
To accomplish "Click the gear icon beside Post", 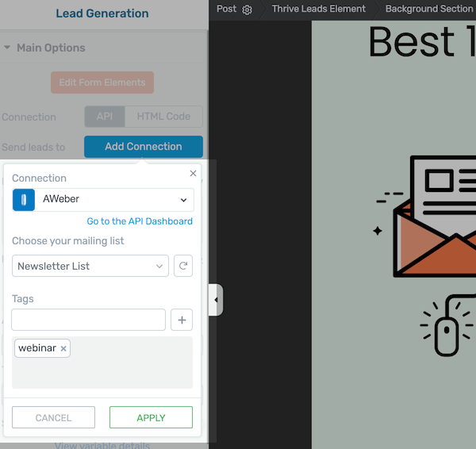I will pos(248,10).
